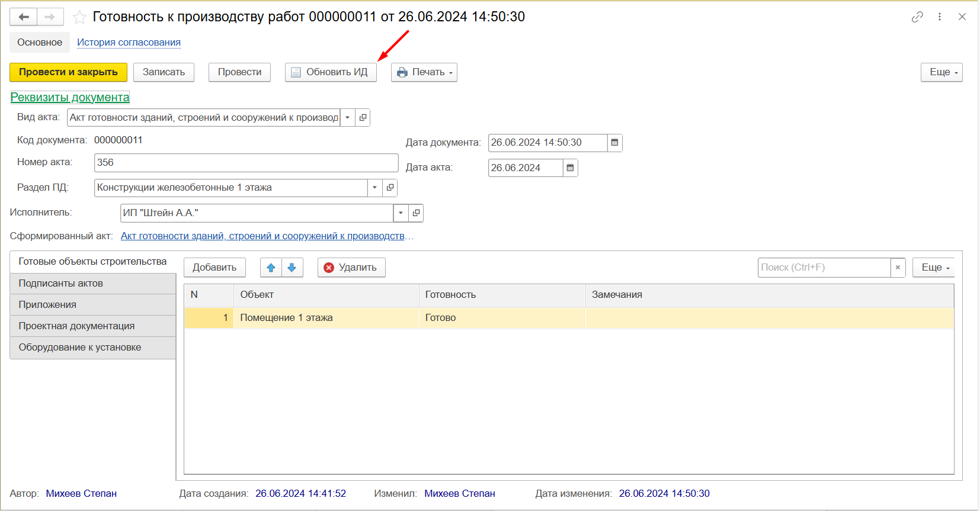
Task: Open Исполнитель item via open-form icon
Action: coord(416,213)
